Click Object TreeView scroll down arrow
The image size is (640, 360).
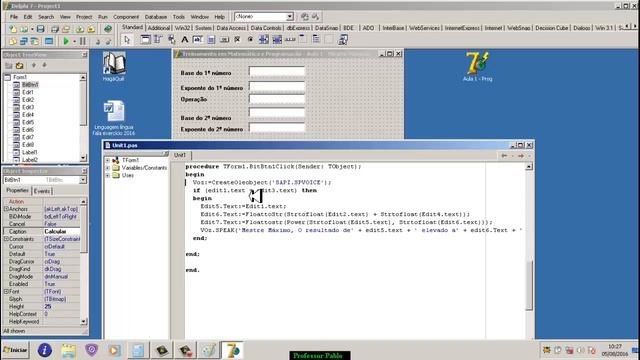tap(83, 158)
